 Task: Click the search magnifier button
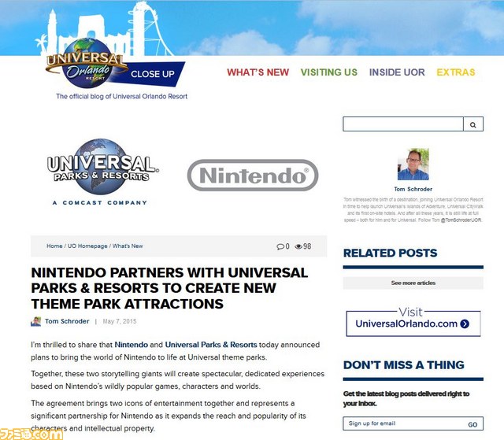click(473, 124)
